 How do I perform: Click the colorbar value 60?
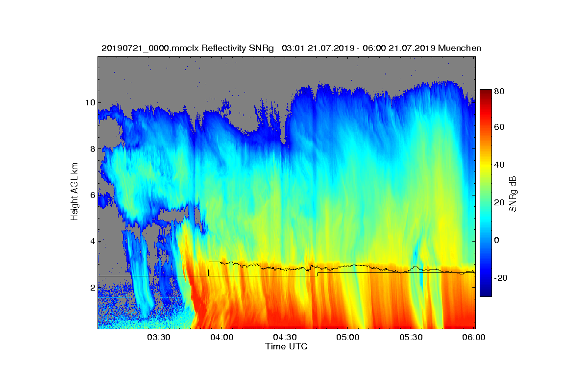pos(500,127)
